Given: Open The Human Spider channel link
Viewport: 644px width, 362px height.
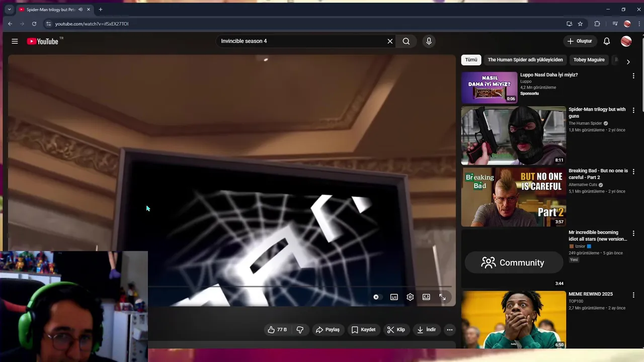Looking at the screenshot, I should coord(585,123).
